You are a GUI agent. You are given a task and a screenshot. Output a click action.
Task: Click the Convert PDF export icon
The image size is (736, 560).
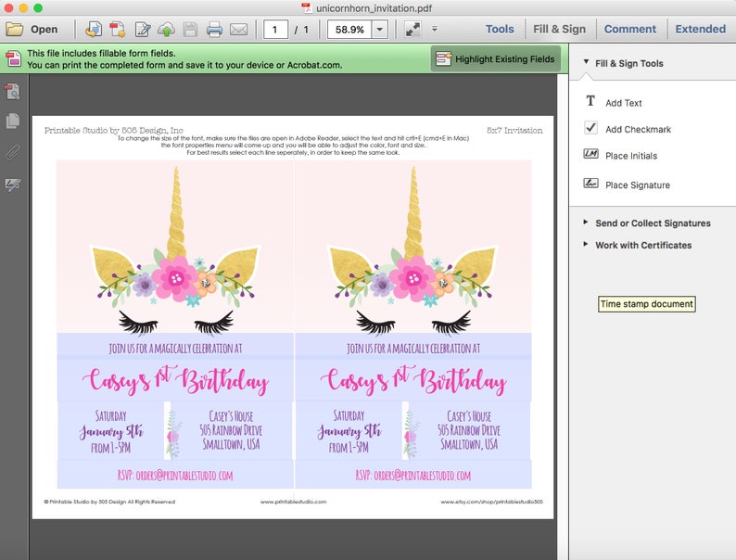118,29
